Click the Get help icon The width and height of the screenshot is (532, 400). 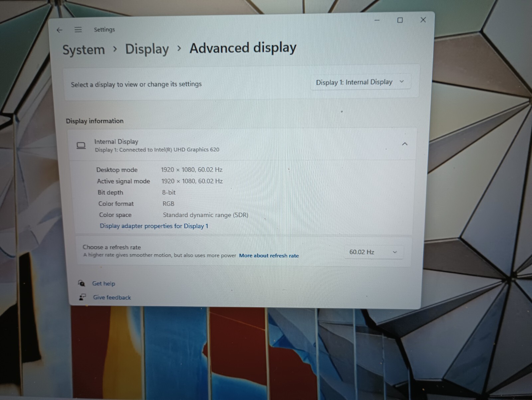(x=81, y=283)
